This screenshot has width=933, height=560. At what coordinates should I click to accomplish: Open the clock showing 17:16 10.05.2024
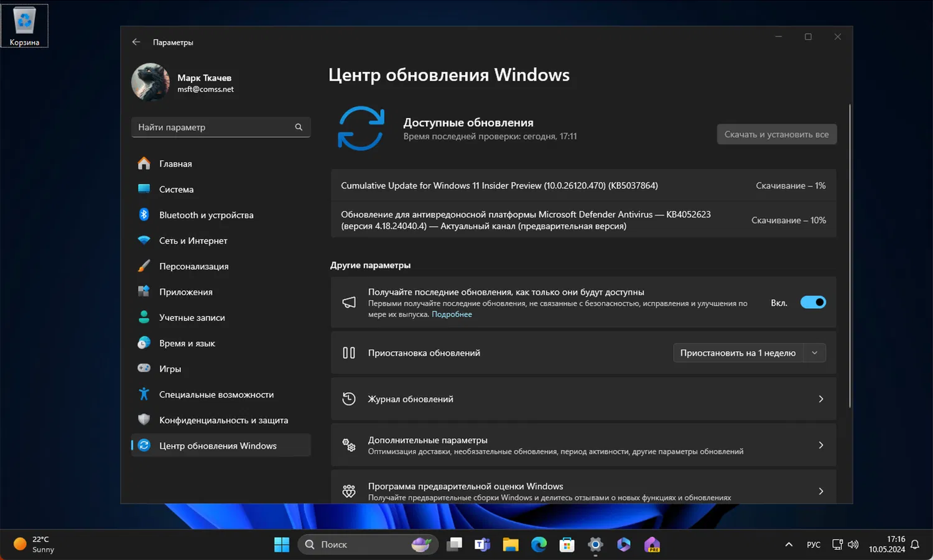click(887, 544)
